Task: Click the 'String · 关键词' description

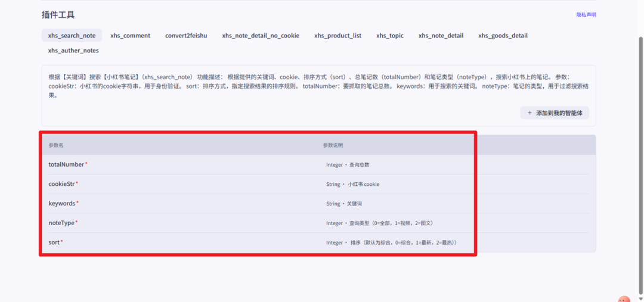Action: point(344,204)
